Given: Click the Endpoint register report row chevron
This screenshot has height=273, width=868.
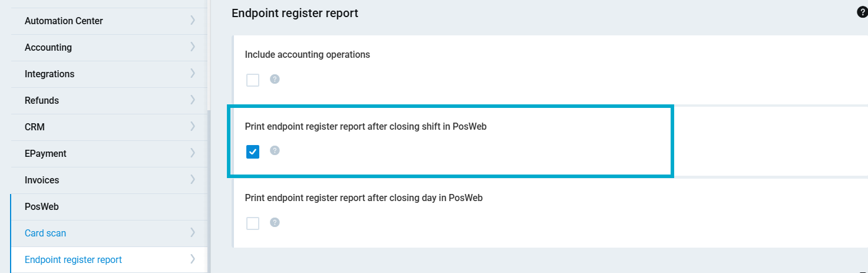Looking at the screenshot, I should (x=193, y=259).
